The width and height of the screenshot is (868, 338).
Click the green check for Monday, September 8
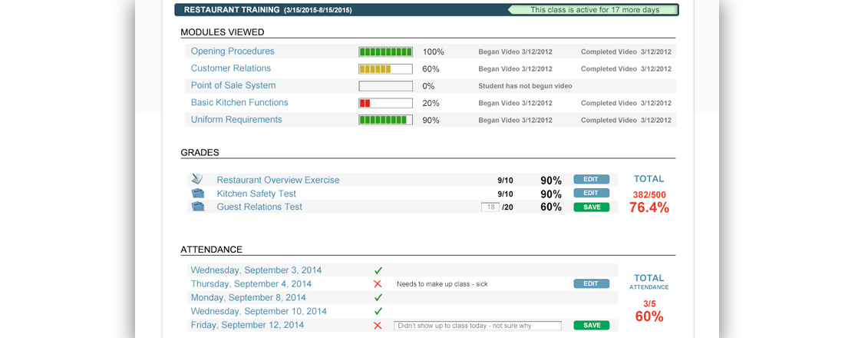(378, 297)
